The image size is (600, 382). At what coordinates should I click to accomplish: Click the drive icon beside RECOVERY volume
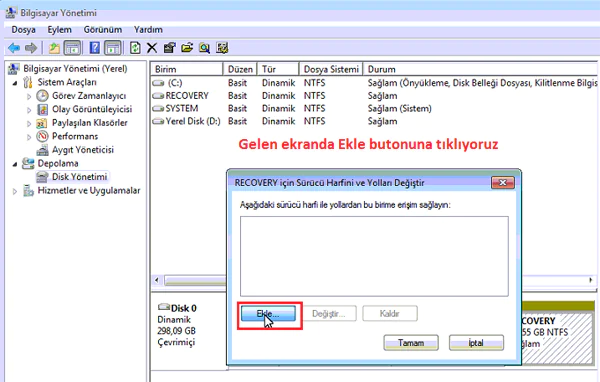(x=158, y=96)
